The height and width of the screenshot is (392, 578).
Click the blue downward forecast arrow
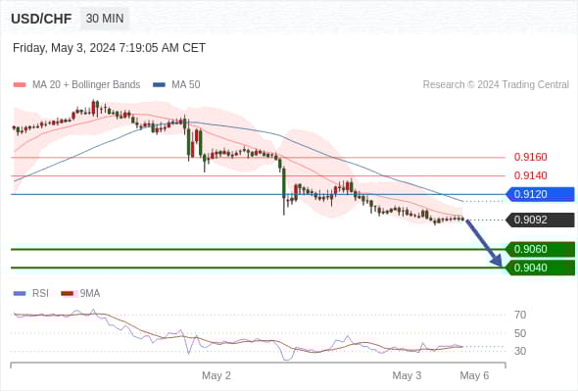(x=484, y=243)
